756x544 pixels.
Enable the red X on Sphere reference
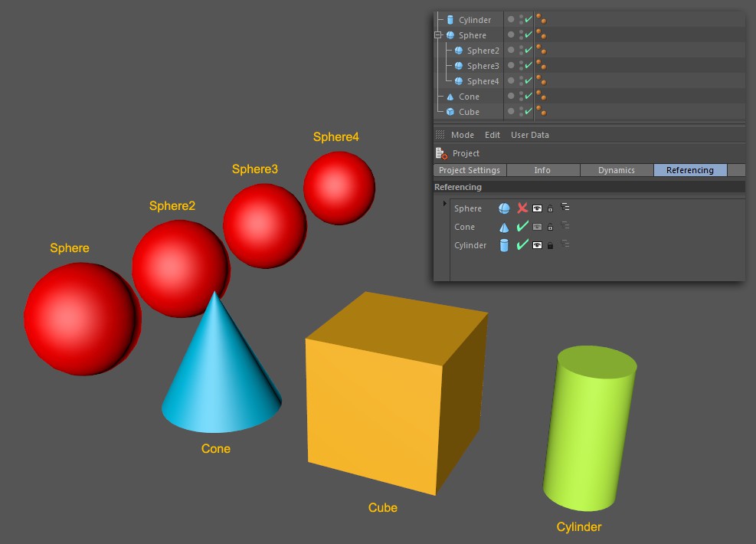point(522,208)
